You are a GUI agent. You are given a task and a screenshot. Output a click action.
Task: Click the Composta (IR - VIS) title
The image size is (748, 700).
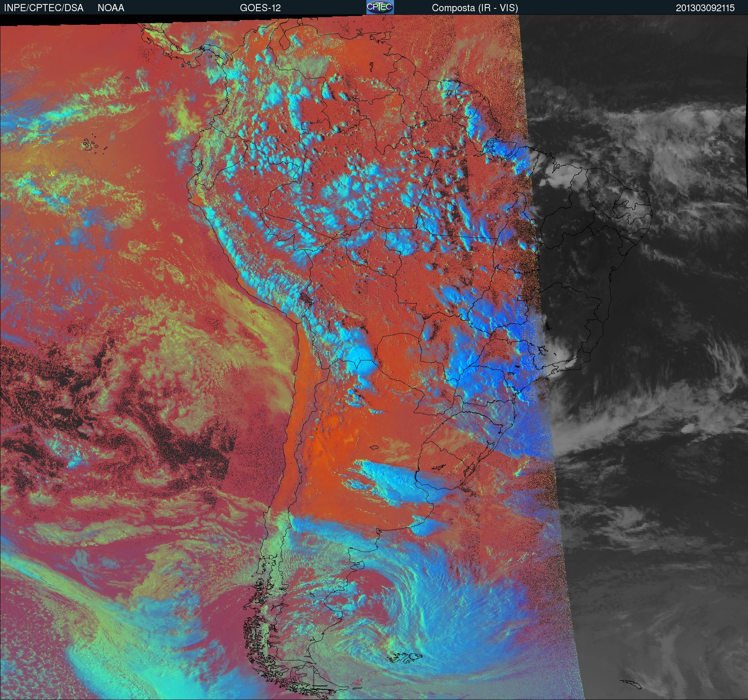coord(475,8)
